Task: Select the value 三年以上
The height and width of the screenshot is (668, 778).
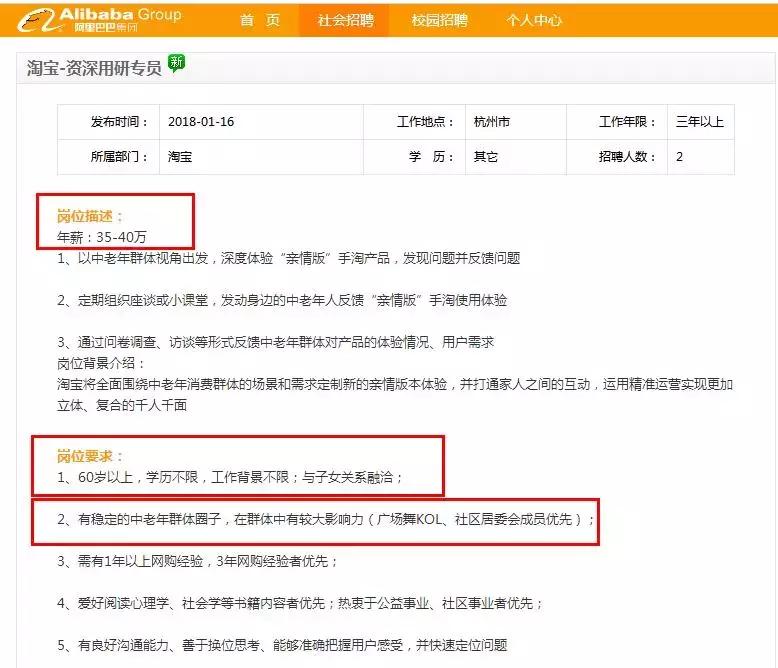Action: (700, 122)
